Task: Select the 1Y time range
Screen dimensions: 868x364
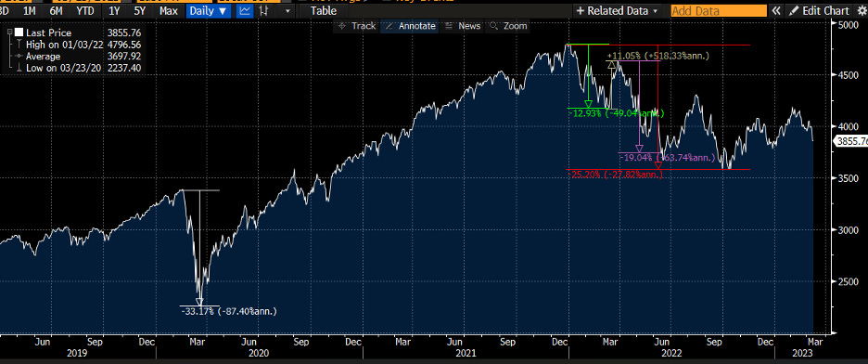Action: point(115,10)
